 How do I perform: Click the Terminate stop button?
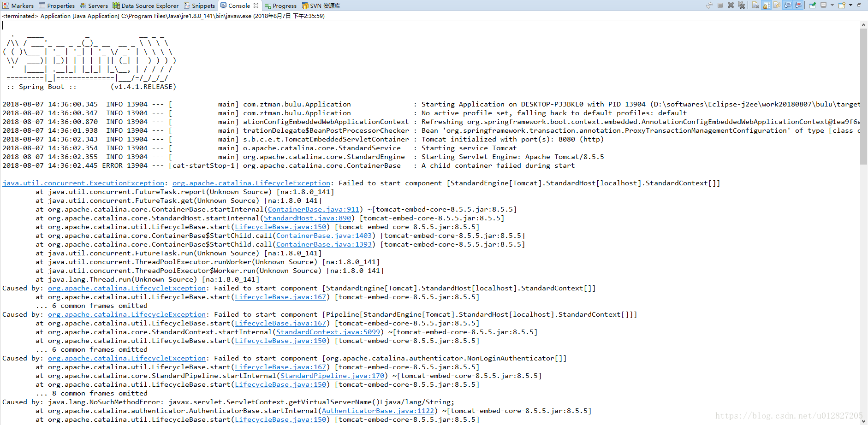click(720, 6)
